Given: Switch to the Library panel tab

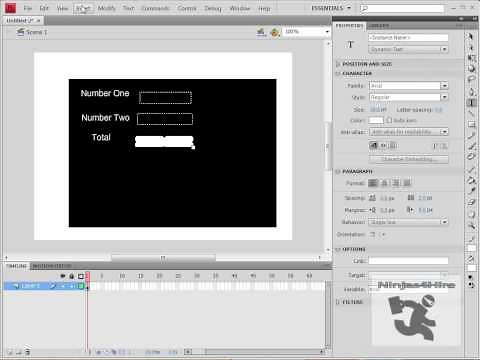Looking at the screenshot, I should (379, 26).
